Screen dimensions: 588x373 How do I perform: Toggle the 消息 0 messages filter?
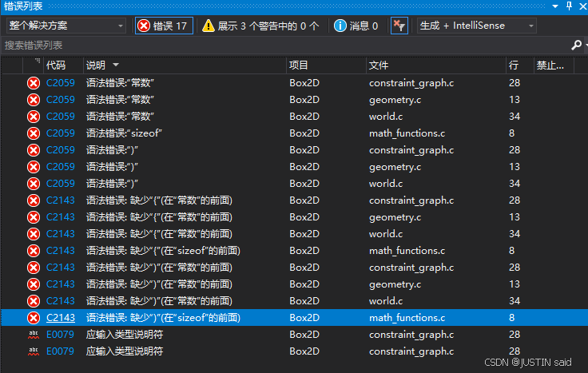356,26
